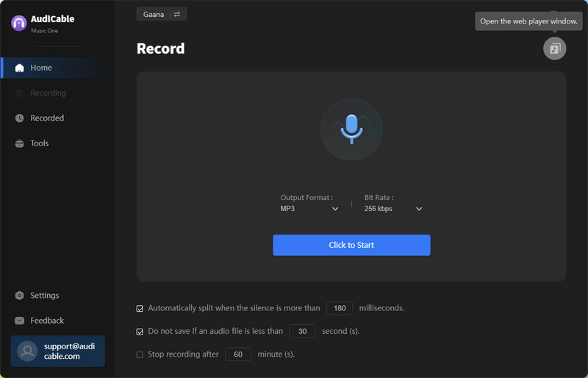The width and height of the screenshot is (588, 378).
Task: Click the silence milliseconds field showing 180
Action: (x=340, y=308)
